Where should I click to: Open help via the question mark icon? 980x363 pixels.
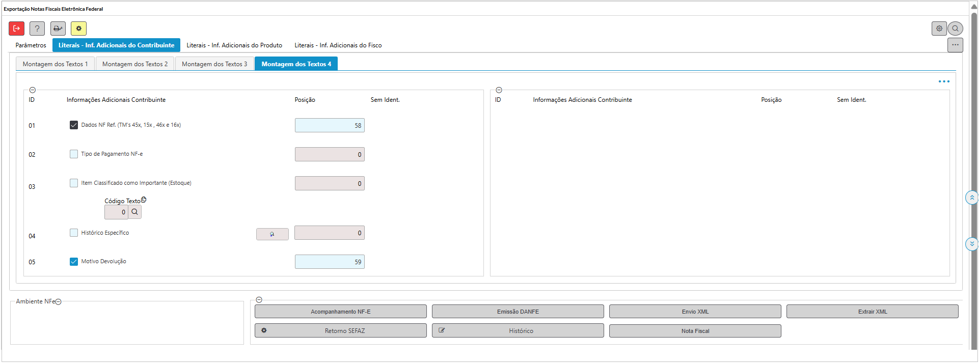coord(37,29)
